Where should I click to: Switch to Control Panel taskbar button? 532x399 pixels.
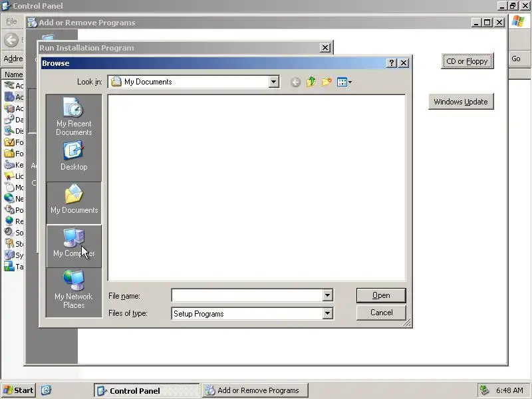(146, 390)
